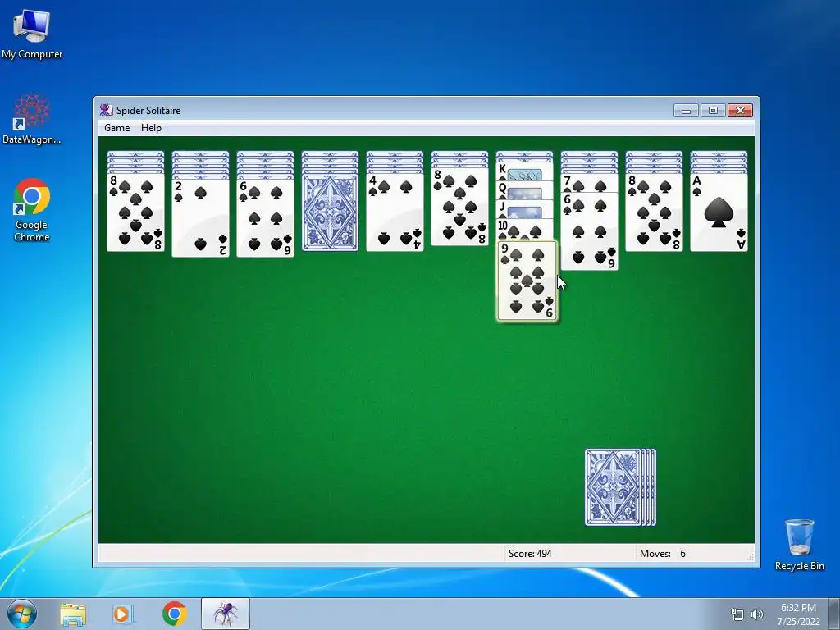Viewport: 840px width, 630px height.
Task: Maximize the Spider Solitaire window
Action: point(713,111)
